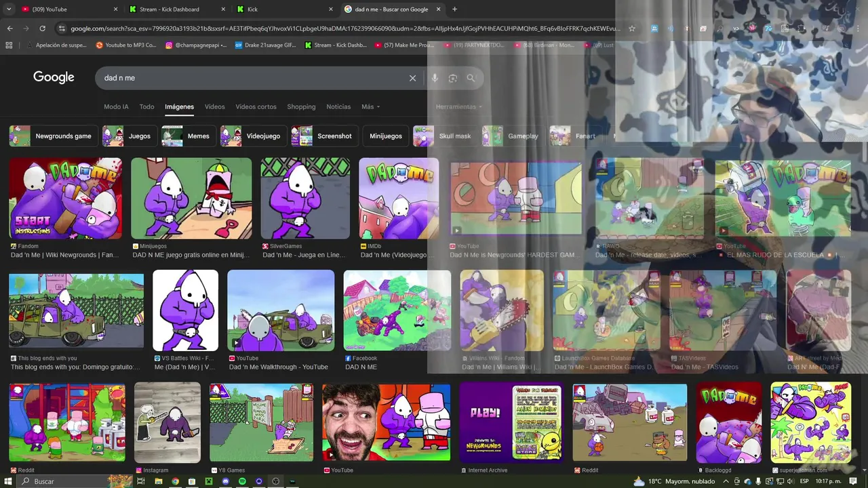Filter by the Screenshot chip

(324, 136)
